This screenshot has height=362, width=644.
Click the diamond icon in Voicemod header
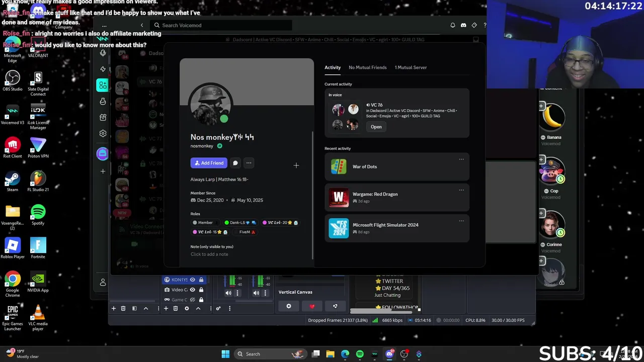click(474, 25)
